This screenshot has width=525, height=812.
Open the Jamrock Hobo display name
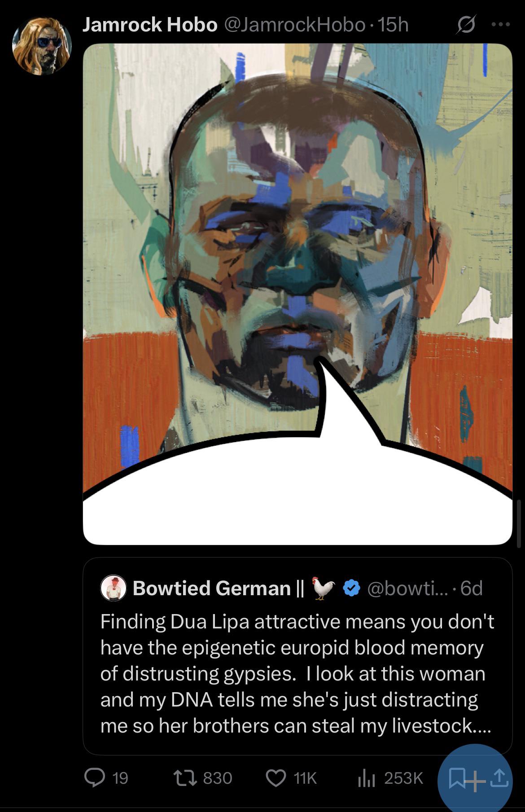[x=150, y=25]
